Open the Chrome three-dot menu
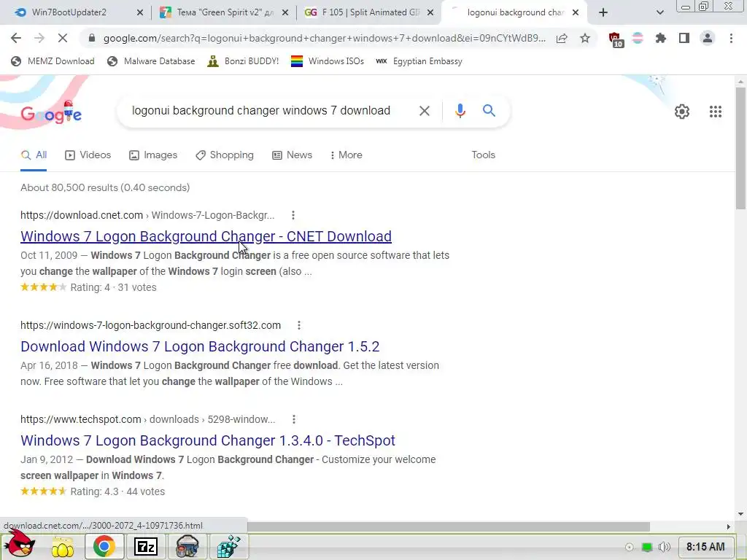 pos(731,38)
